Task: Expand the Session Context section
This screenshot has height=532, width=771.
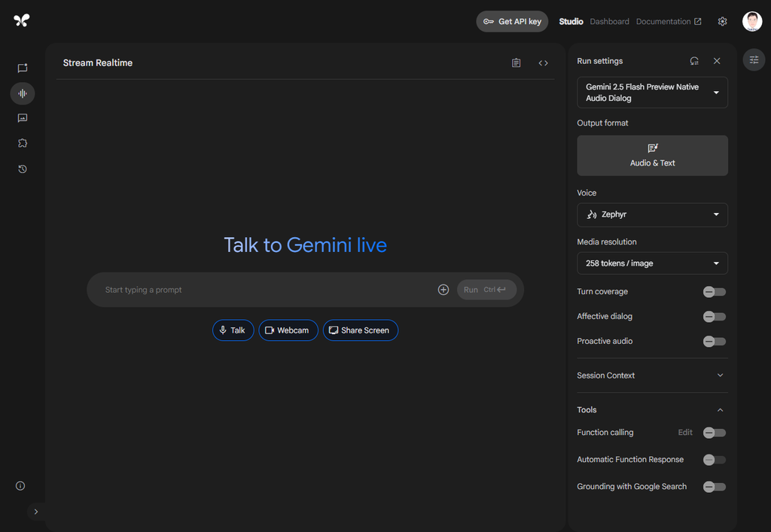Action: [x=652, y=375]
